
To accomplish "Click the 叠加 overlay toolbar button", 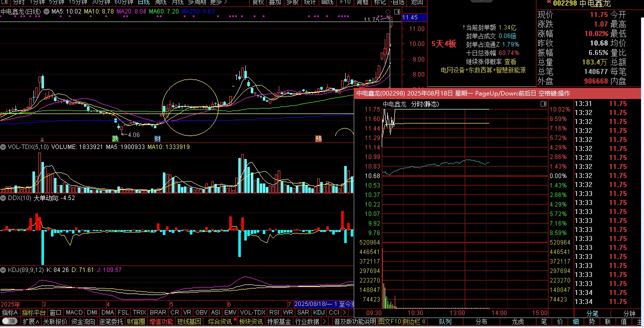I will 275,2.
